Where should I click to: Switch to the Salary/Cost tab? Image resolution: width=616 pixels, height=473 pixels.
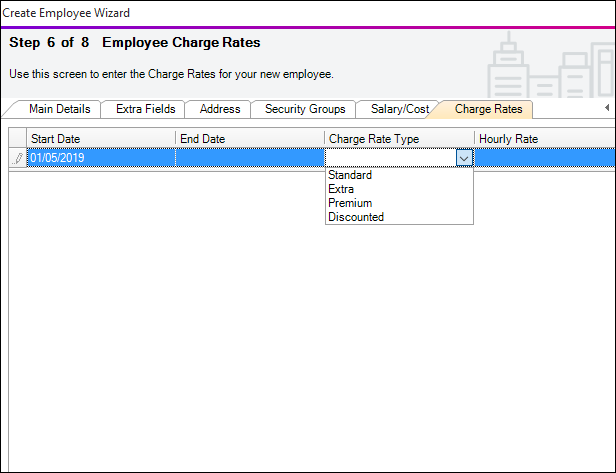398,109
